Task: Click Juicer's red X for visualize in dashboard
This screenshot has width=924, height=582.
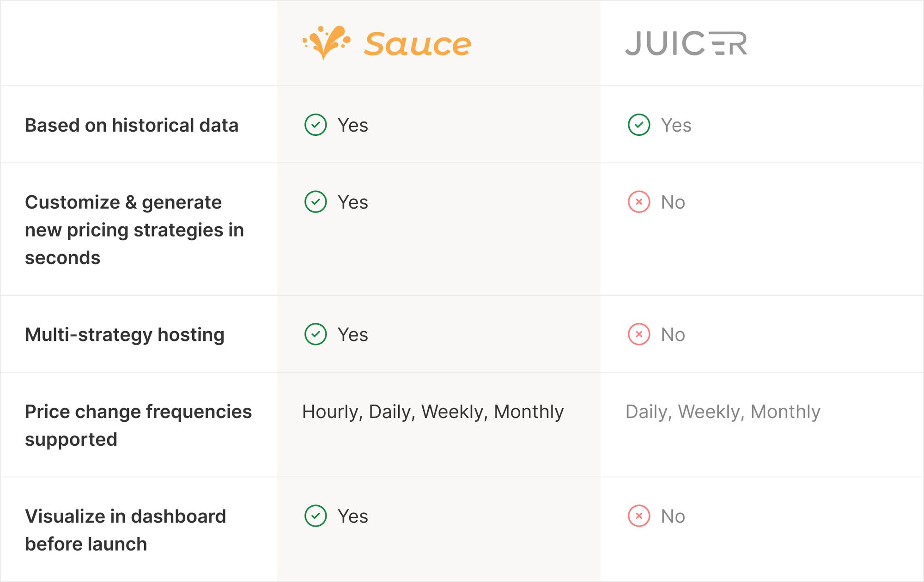Action: 639,516
